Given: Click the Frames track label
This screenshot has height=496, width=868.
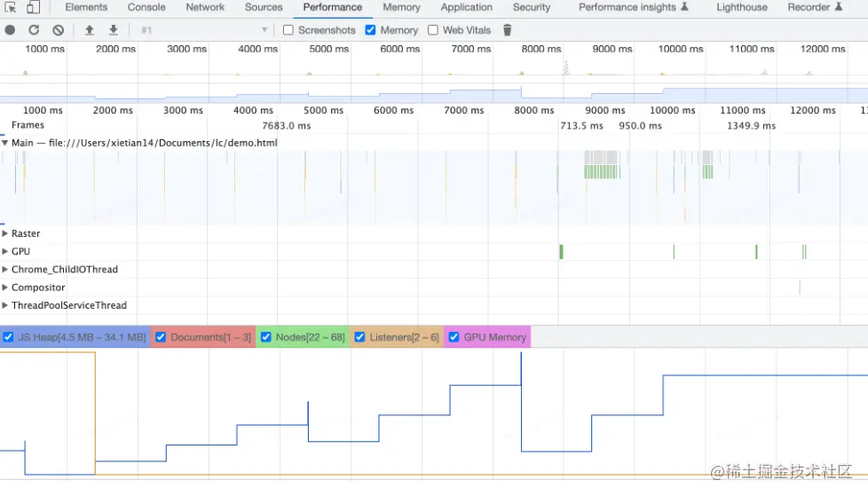Looking at the screenshot, I should 28,125.
